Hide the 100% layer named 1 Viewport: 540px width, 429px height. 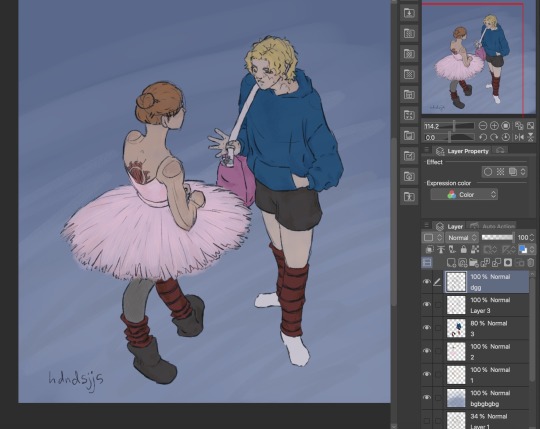click(427, 374)
